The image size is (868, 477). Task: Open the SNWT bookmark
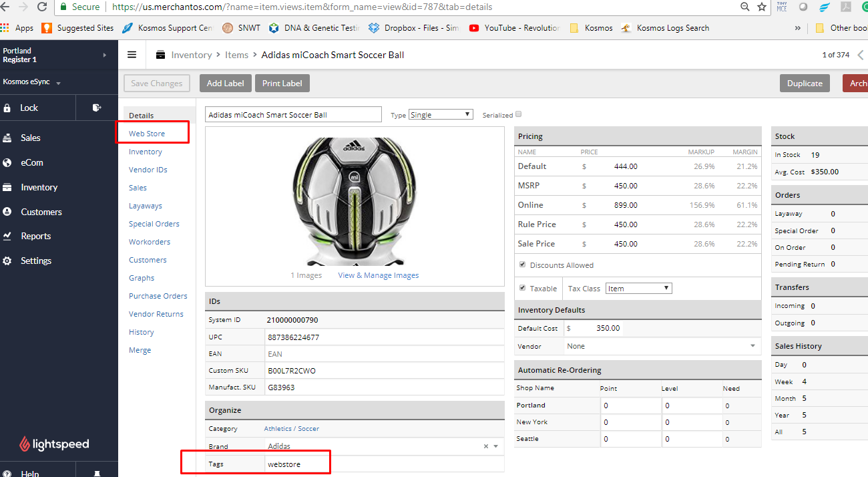click(x=242, y=28)
